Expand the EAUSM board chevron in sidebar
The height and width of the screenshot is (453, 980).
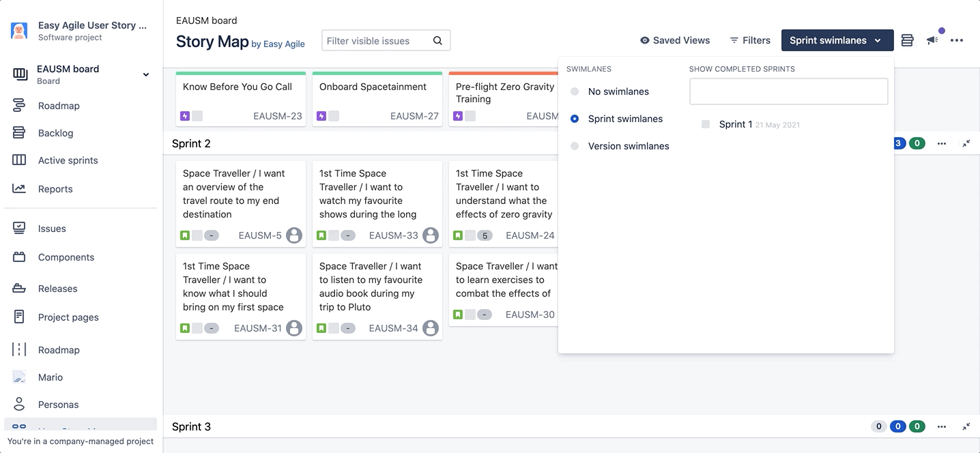pos(145,74)
